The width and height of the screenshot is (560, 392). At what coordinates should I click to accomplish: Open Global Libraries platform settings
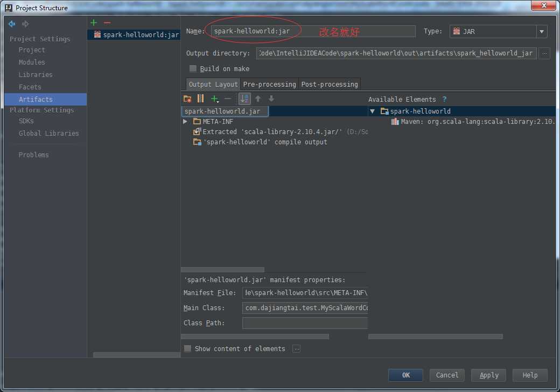click(x=48, y=133)
